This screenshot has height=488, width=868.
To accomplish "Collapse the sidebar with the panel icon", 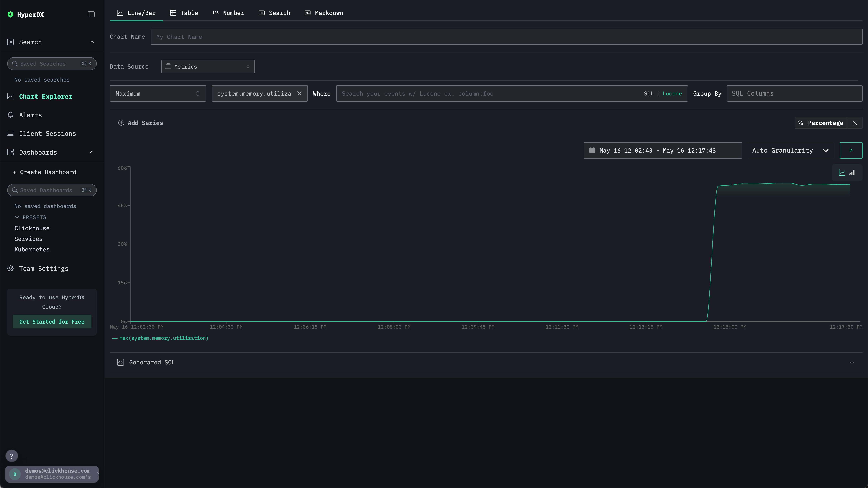I will click(91, 14).
